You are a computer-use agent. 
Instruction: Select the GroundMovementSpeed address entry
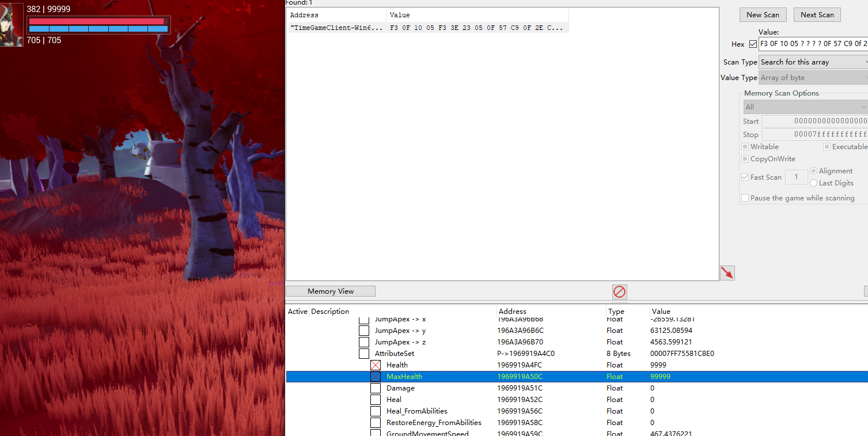427,433
